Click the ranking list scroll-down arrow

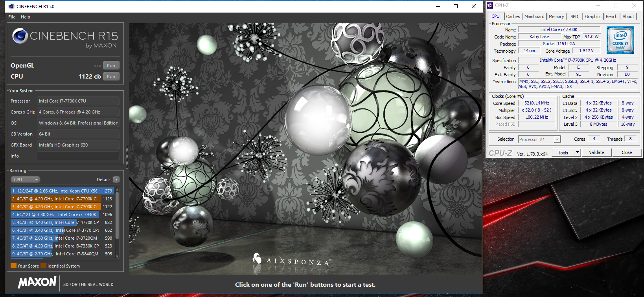117,257
